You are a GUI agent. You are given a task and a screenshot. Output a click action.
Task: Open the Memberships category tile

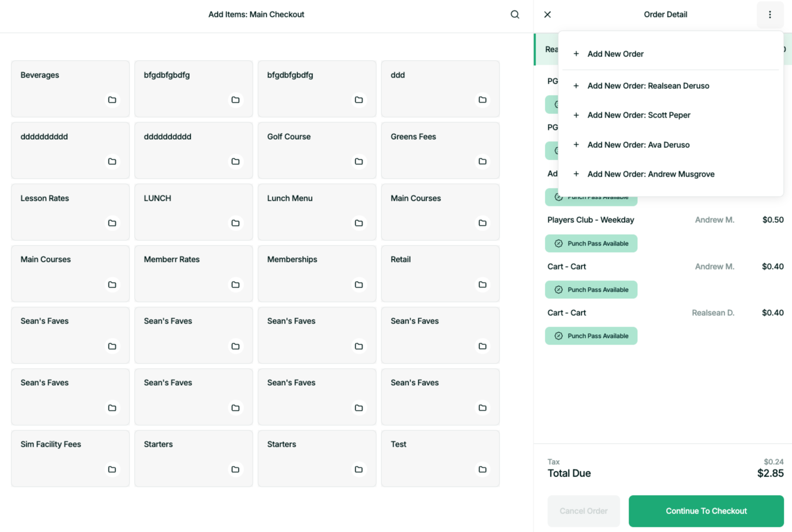point(317,274)
